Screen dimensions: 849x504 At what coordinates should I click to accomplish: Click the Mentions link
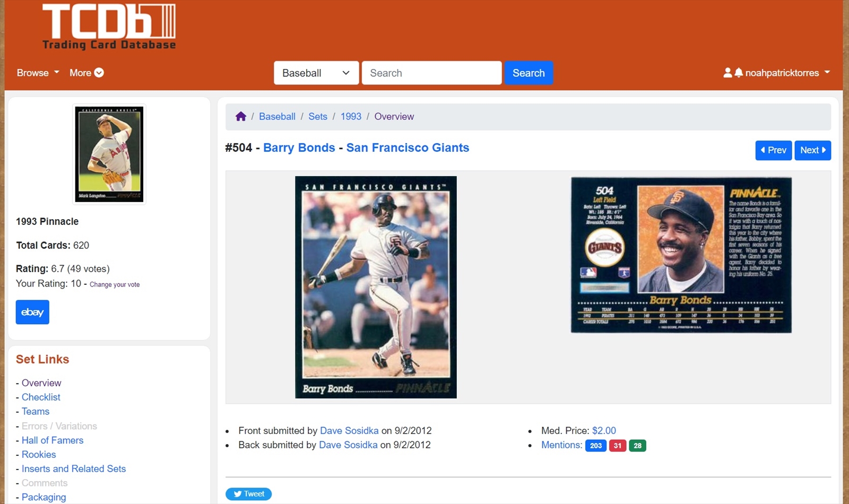[x=561, y=445]
